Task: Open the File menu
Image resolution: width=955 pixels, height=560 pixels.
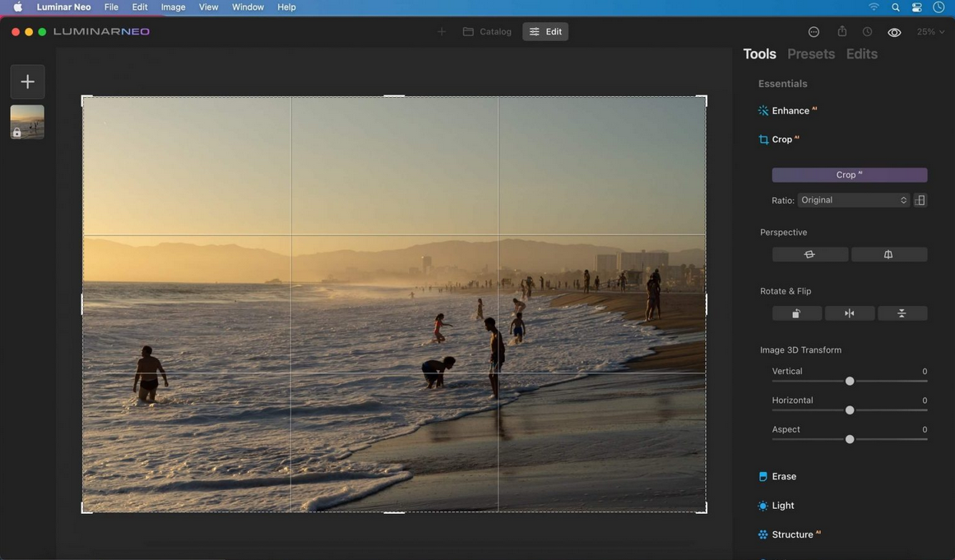Action: (x=111, y=7)
